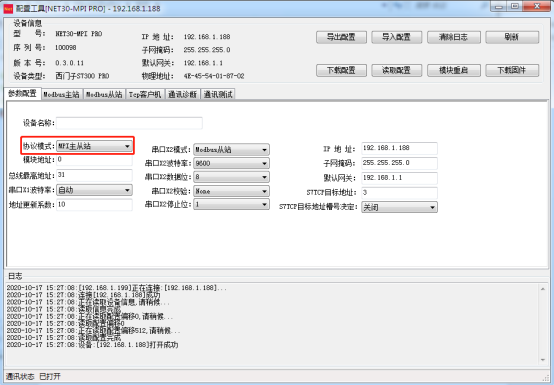Open the 串口X2停止位 dropdown

(231, 205)
